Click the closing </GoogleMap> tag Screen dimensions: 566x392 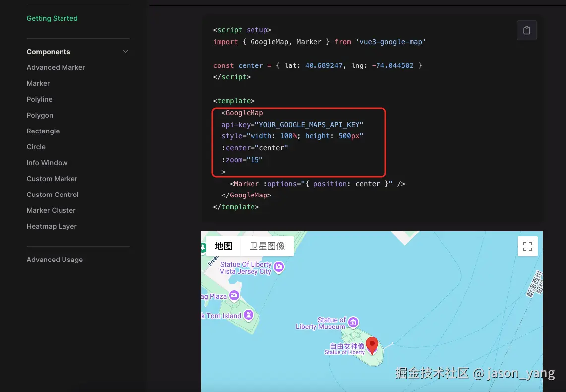click(x=246, y=196)
